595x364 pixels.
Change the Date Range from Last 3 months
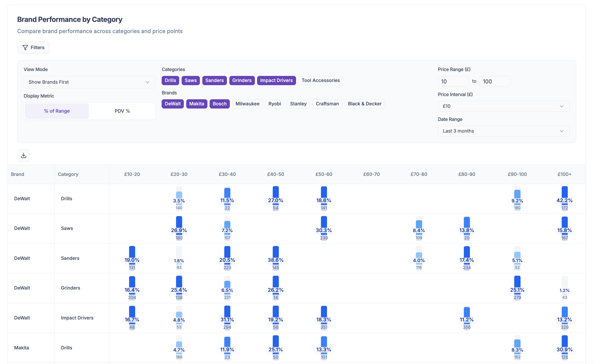(503, 131)
